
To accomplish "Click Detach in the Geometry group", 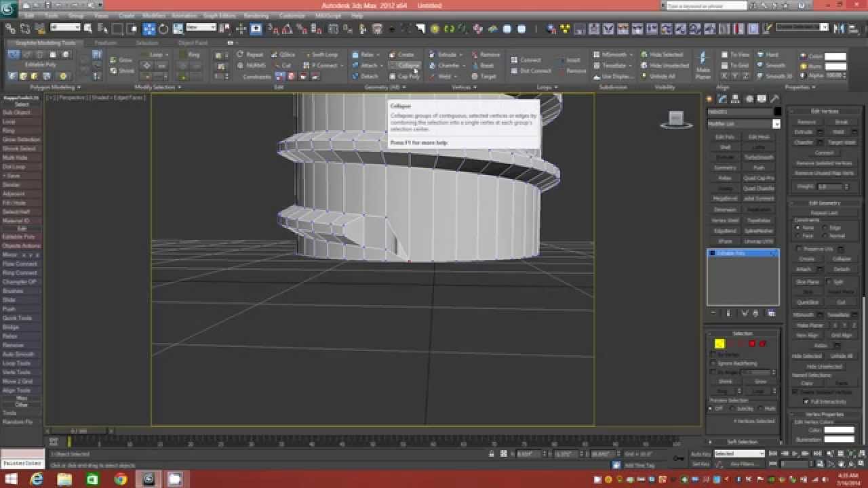I will click(x=365, y=77).
